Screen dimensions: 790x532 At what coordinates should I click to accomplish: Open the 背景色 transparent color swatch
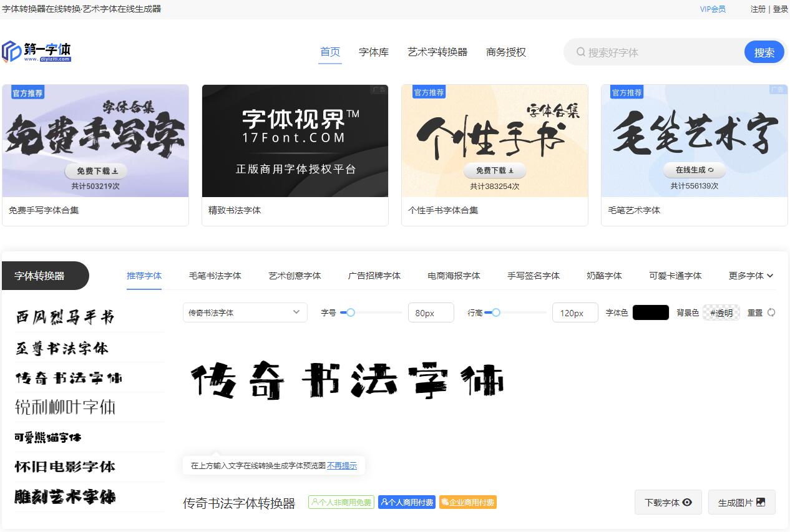click(x=721, y=312)
